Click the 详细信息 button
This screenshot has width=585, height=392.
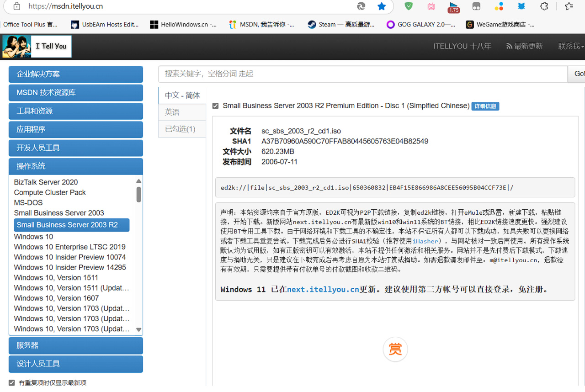point(485,106)
